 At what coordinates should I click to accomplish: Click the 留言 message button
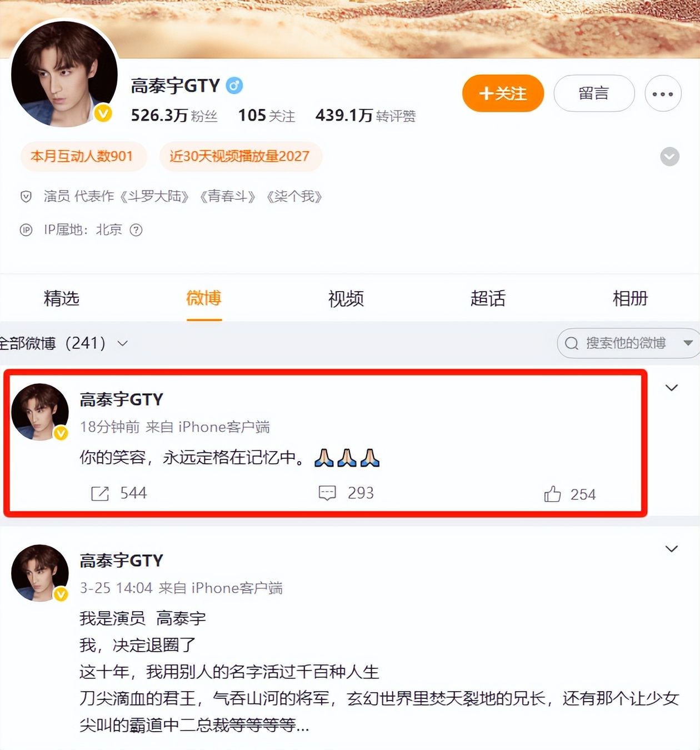[594, 93]
